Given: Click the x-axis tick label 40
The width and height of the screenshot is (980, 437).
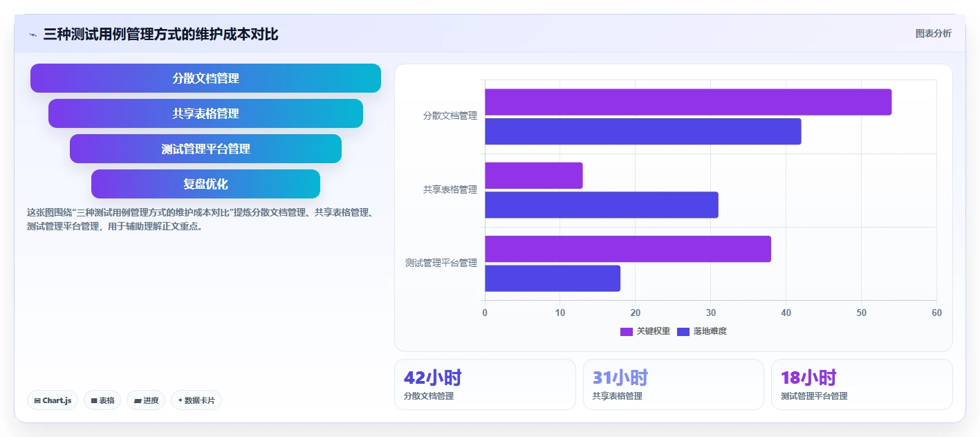Looking at the screenshot, I should pyautogui.click(x=786, y=313).
